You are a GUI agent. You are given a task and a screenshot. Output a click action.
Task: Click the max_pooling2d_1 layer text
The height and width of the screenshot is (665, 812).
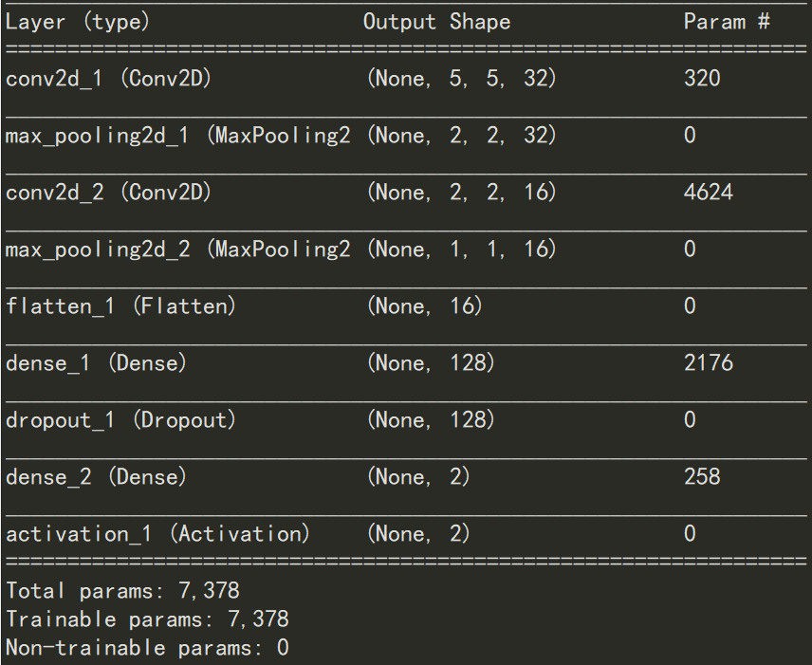tap(177, 136)
